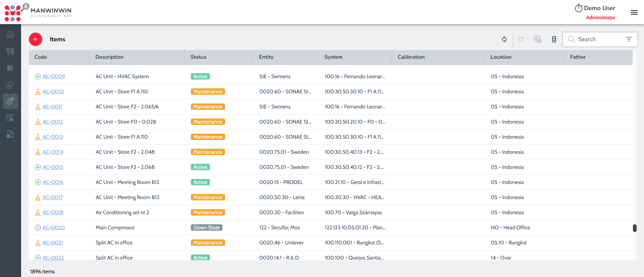Sort by the Status column header

coord(219,57)
